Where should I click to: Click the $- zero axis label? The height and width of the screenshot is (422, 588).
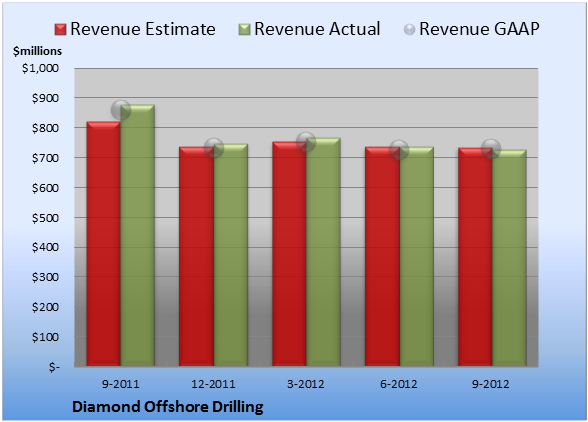pos(54,367)
